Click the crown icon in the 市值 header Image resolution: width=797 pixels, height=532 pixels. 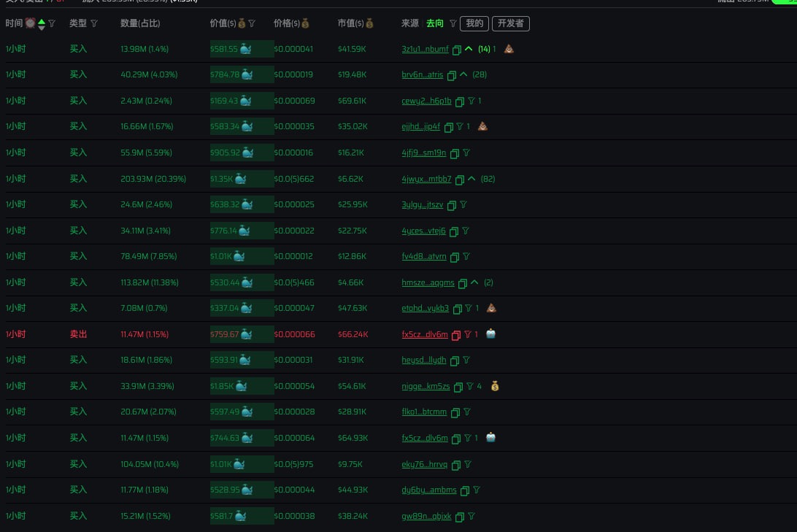370,23
